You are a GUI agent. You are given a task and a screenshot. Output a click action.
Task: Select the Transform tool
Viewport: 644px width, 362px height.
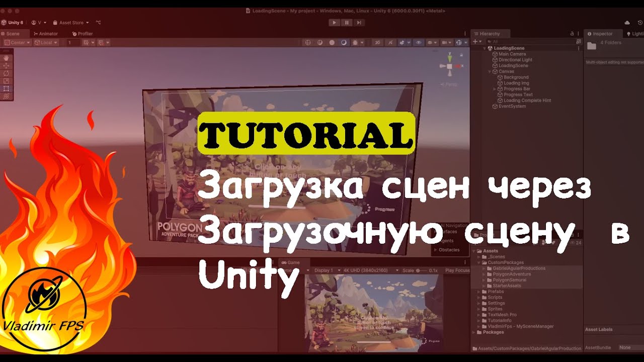tap(7, 96)
